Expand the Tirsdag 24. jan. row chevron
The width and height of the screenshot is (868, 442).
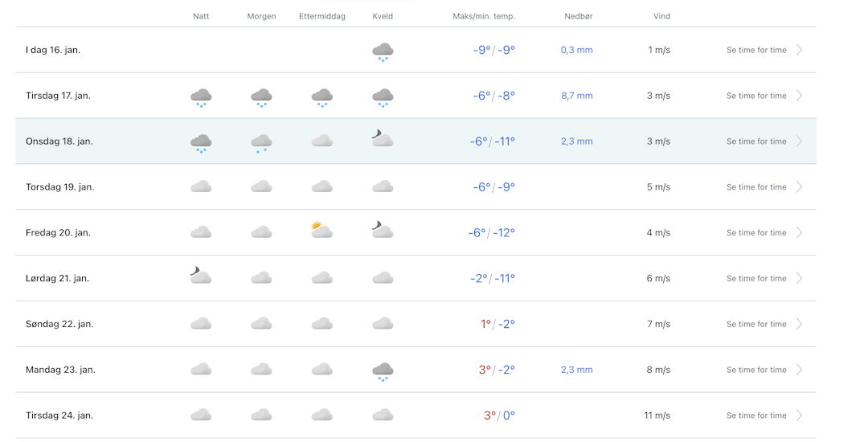799,415
